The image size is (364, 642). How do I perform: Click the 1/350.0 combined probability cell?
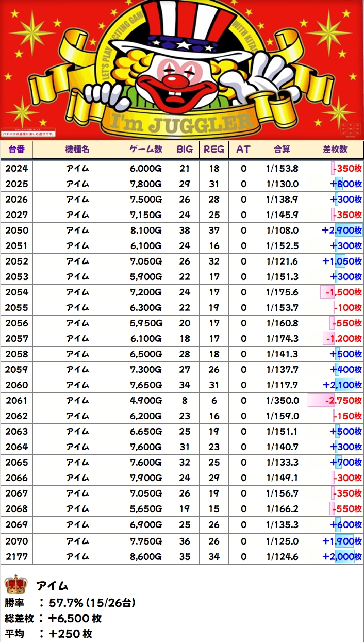click(x=282, y=401)
